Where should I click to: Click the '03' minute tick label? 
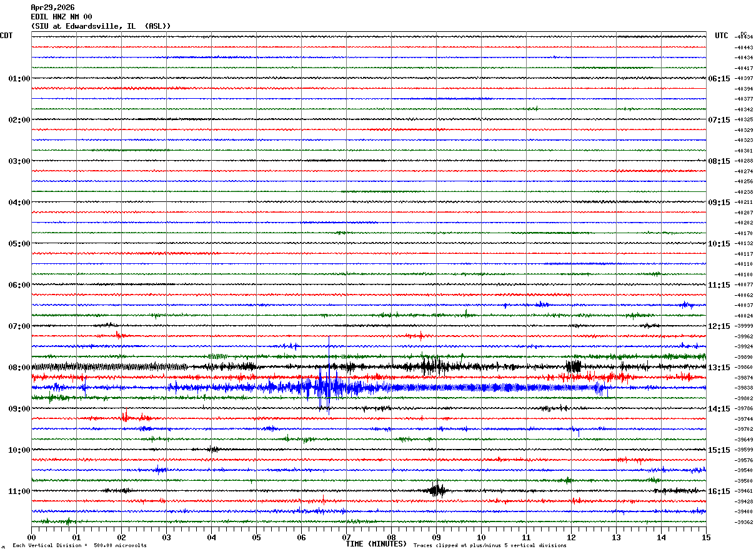(166, 537)
